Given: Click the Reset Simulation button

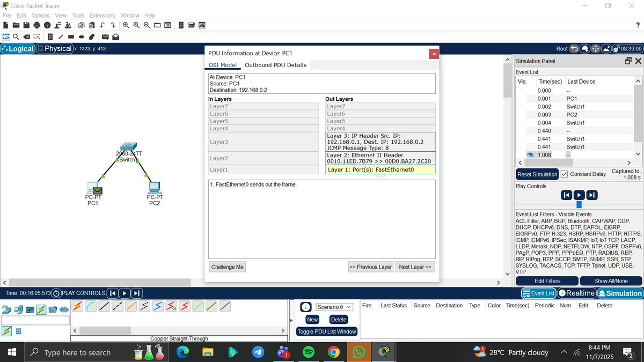Looking at the screenshot, I should pyautogui.click(x=537, y=174).
